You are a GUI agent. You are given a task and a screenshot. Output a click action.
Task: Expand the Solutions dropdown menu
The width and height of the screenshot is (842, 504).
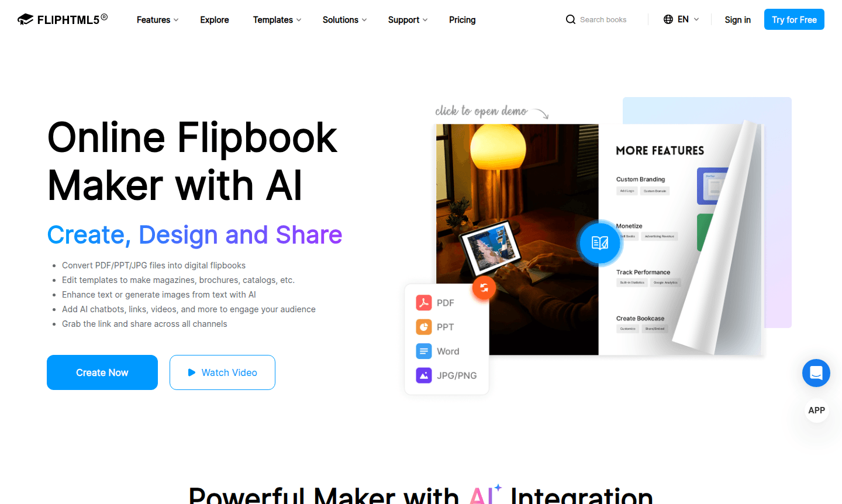tap(345, 20)
